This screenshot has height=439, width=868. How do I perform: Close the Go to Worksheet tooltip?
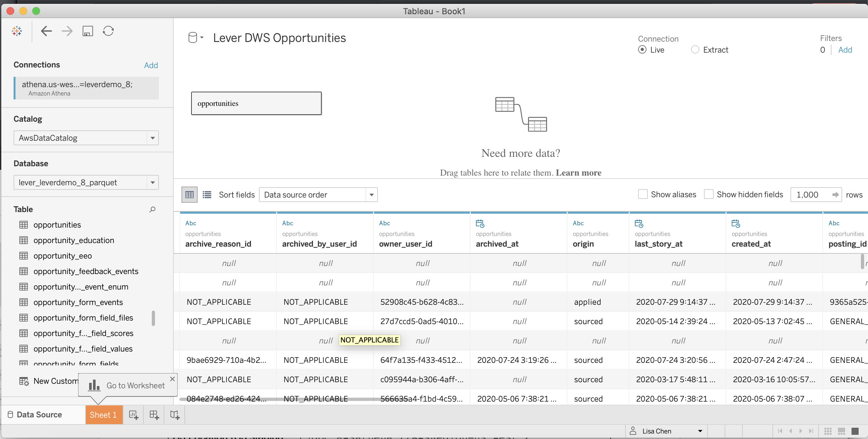coord(172,379)
